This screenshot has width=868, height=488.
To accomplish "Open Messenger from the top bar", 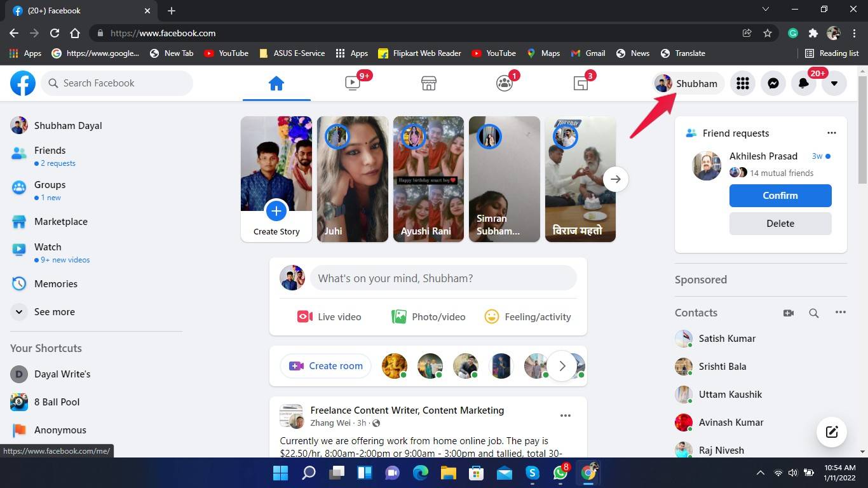I will click(773, 83).
